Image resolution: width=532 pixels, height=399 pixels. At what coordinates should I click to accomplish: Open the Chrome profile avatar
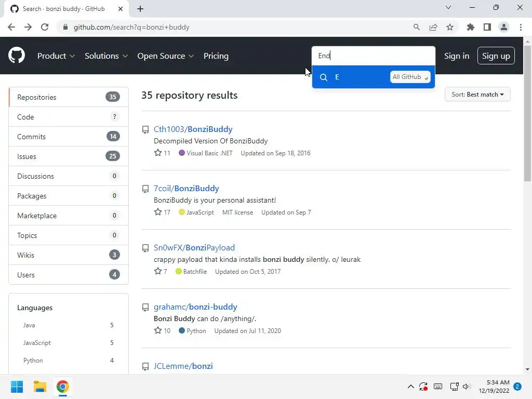(x=504, y=27)
